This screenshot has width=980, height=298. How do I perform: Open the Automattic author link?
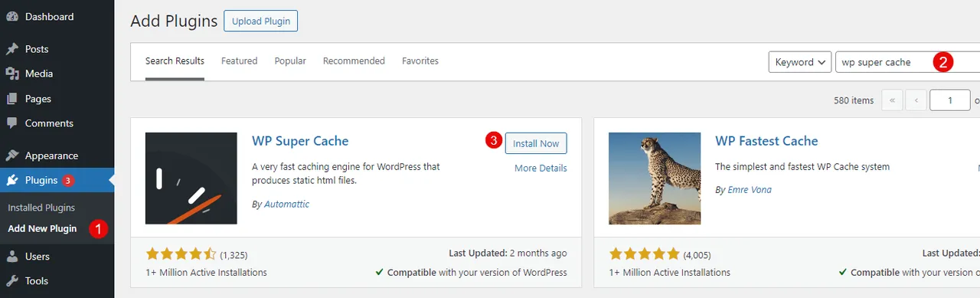point(286,205)
